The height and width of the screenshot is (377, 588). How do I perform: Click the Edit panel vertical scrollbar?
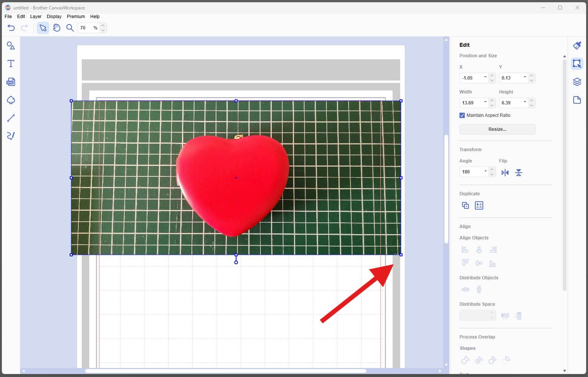click(x=564, y=175)
